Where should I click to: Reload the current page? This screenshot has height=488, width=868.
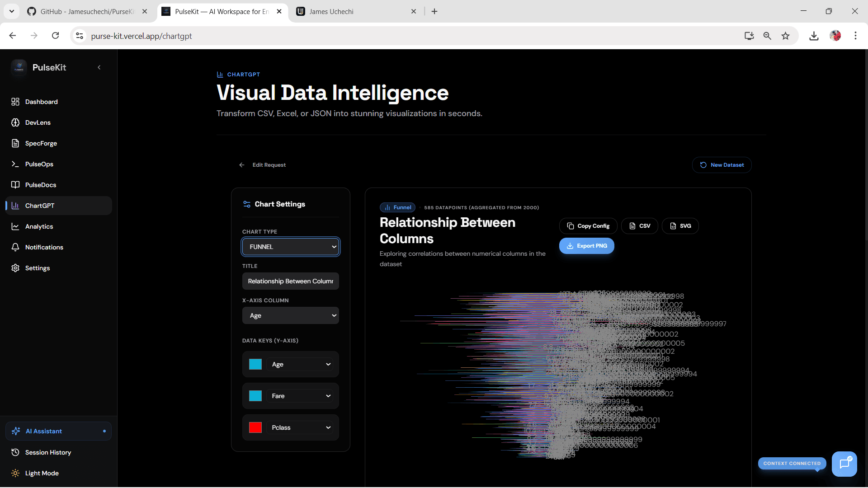point(55,36)
